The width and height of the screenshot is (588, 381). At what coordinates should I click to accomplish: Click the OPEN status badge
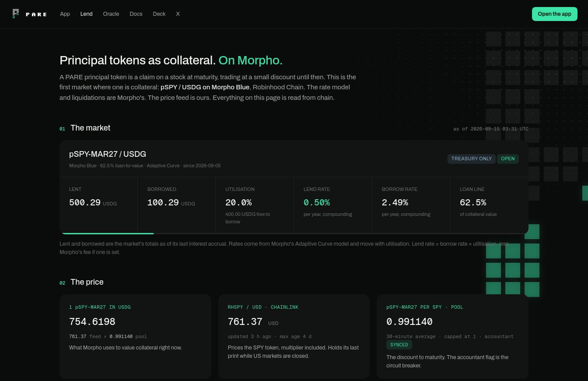point(507,159)
